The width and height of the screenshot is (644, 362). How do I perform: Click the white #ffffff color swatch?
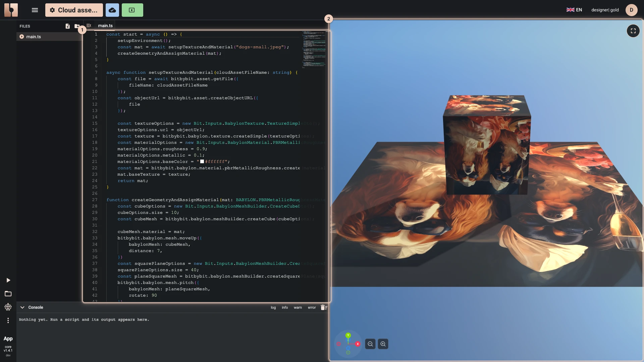pyautogui.click(x=202, y=161)
